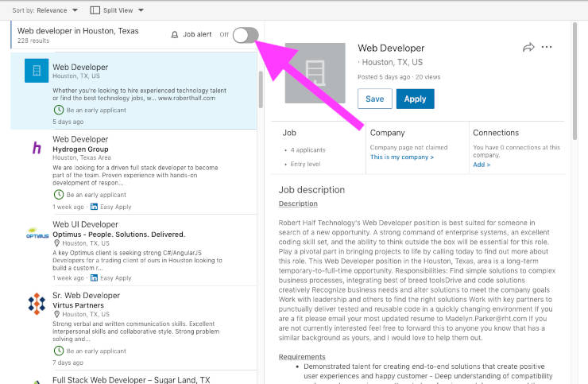Click the 'This is my company' link

pos(402,157)
